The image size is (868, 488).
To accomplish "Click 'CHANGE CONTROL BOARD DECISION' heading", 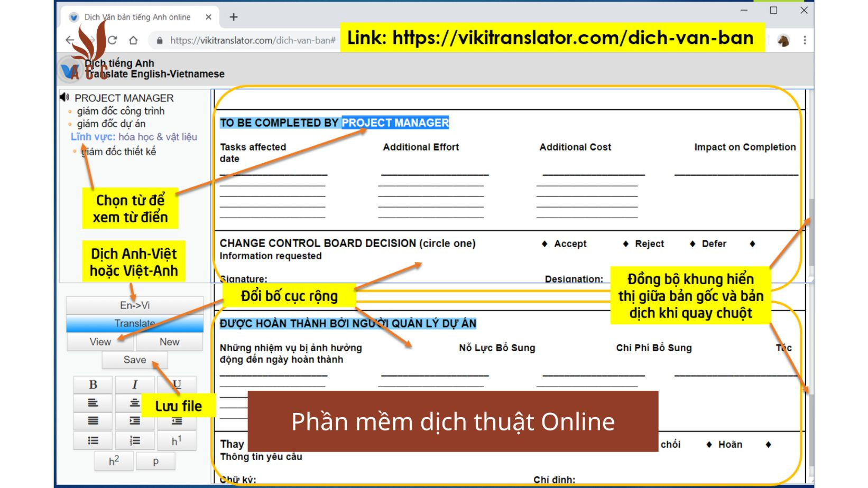I will pyautogui.click(x=318, y=243).
